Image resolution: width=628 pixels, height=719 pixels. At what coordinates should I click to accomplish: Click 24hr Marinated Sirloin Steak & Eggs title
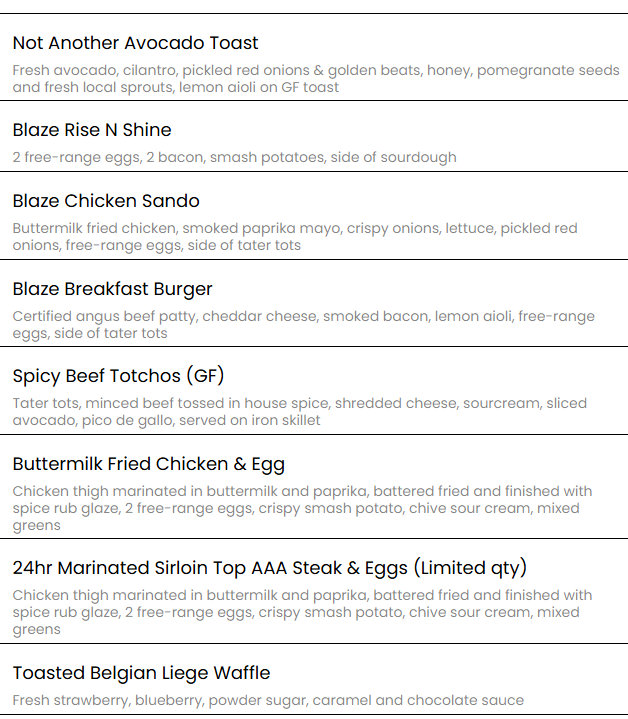point(270,568)
